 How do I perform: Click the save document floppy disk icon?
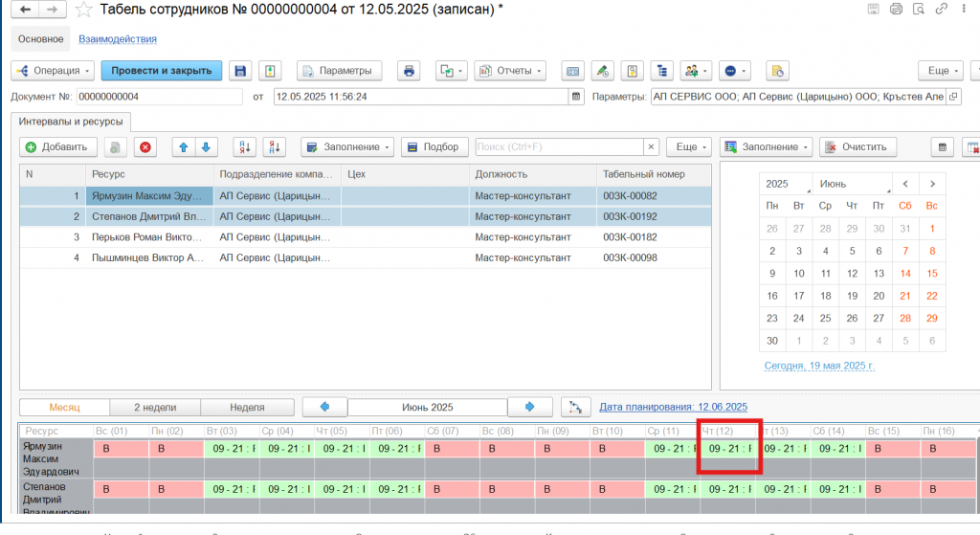pos(240,71)
